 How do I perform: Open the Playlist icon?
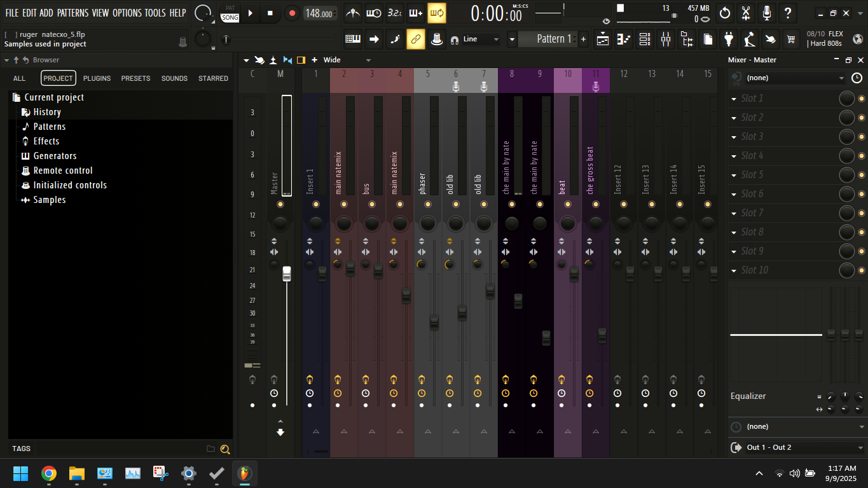pyautogui.click(x=602, y=39)
